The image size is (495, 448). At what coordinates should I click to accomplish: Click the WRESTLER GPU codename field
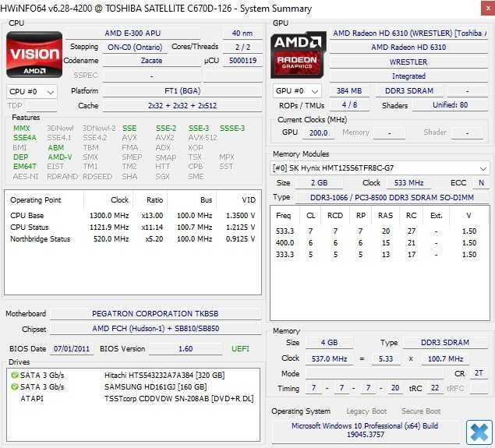coord(408,62)
